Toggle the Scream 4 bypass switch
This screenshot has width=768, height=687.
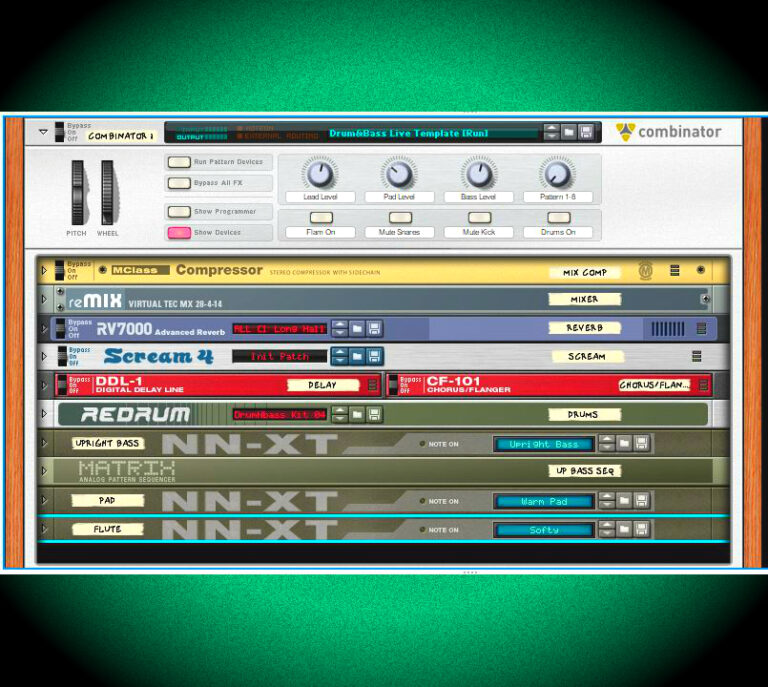(62, 356)
